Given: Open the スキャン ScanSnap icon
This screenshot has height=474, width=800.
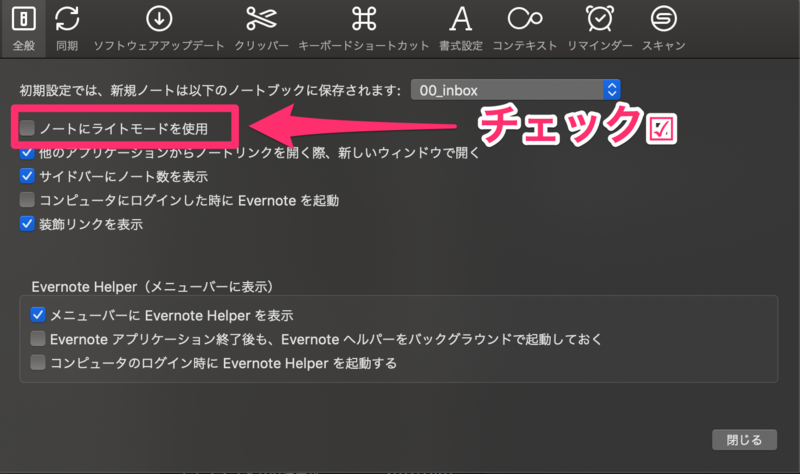Looking at the screenshot, I should (x=663, y=19).
